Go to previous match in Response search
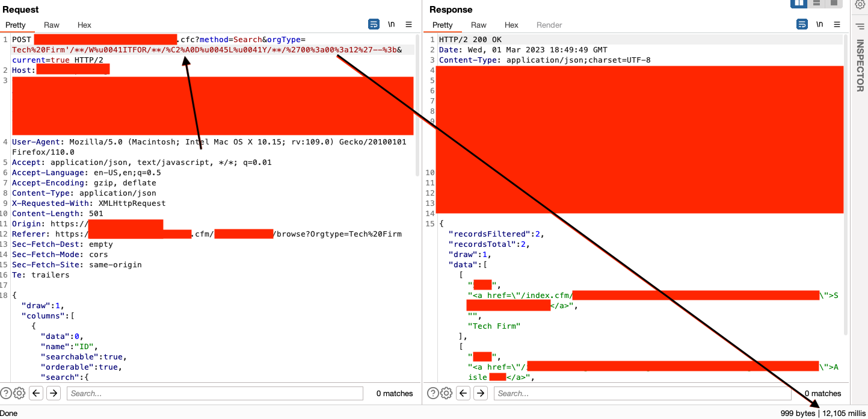Image resolution: width=868 pixels, height=419 pixels. click(x=463, y=393)
